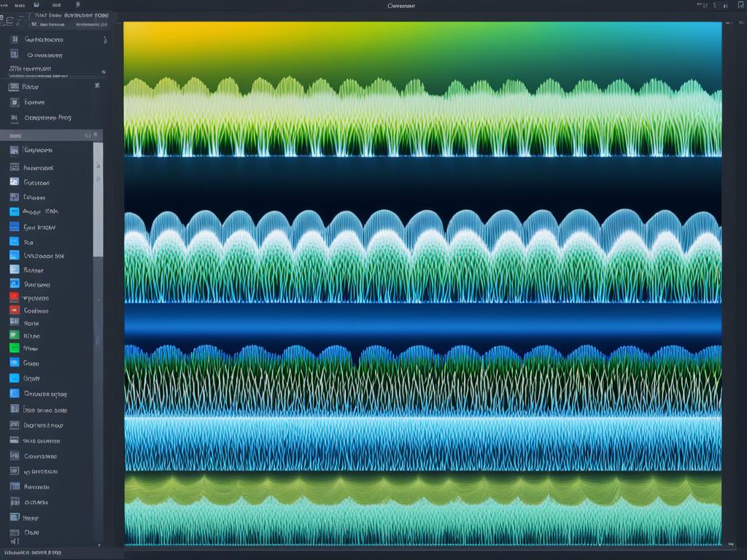Select the bright green icon in the sidebar list
Image resolution: width=747 pixels, height=560 pixels.
[x=14, y=348]
